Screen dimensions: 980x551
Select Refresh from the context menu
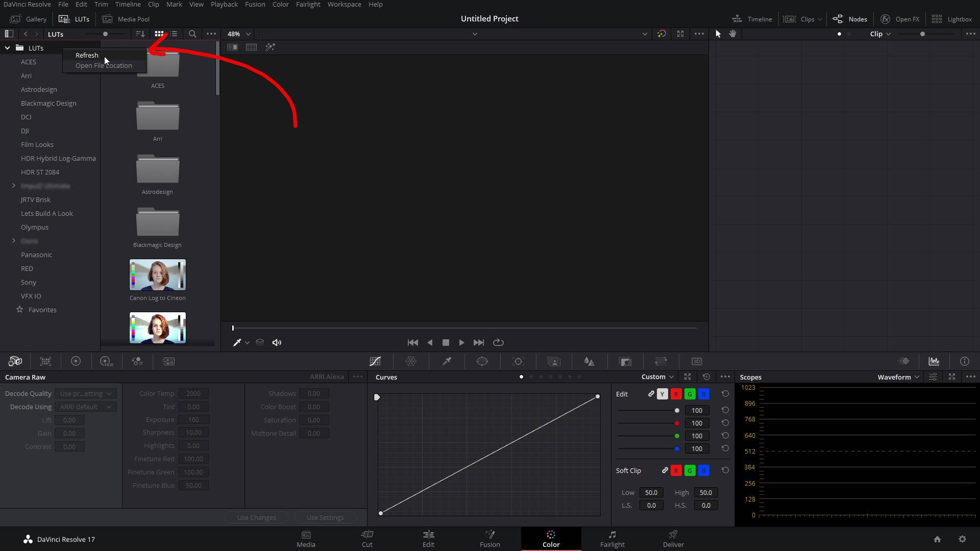point(86,55)
